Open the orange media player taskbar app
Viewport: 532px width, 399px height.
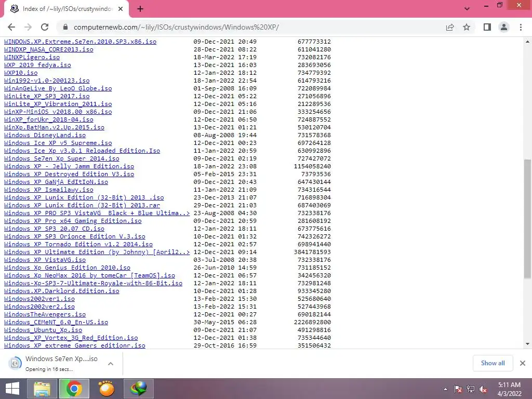tap(106, 389)
